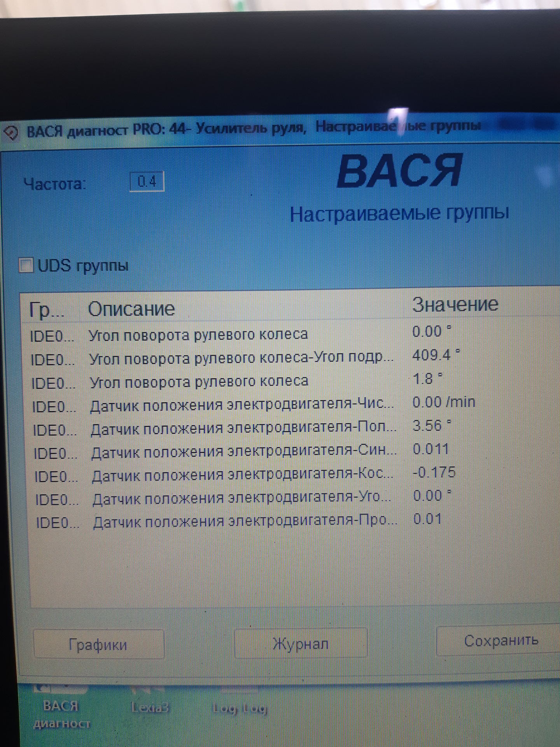Click the value 0.011
The width and height of the screenshot is (560, 747).
(430, 449)
